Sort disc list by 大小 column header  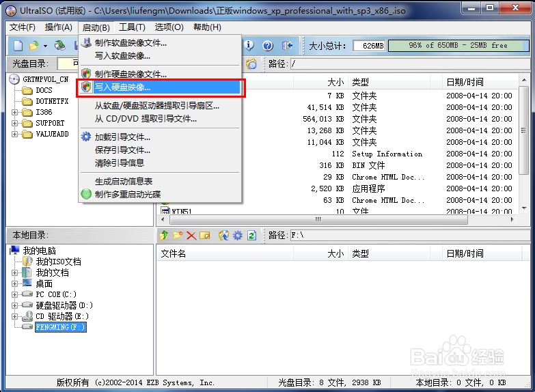pyautogui.click(x=320, y=82)
